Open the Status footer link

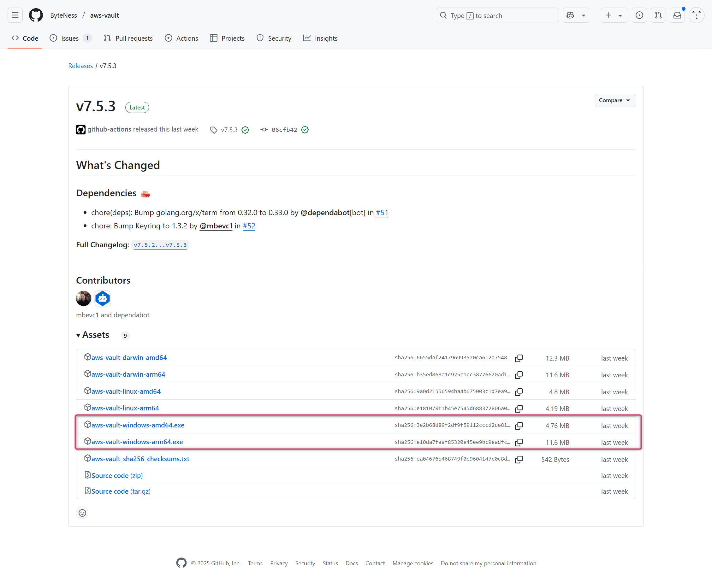click(x=330, y=563)
